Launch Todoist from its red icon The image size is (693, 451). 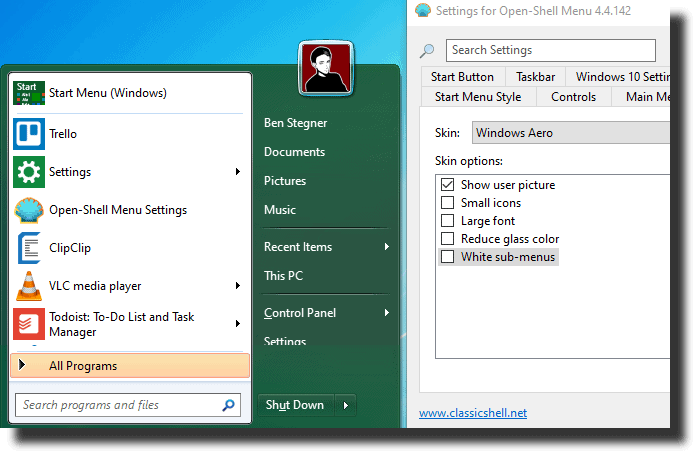[x=29, y=324]
